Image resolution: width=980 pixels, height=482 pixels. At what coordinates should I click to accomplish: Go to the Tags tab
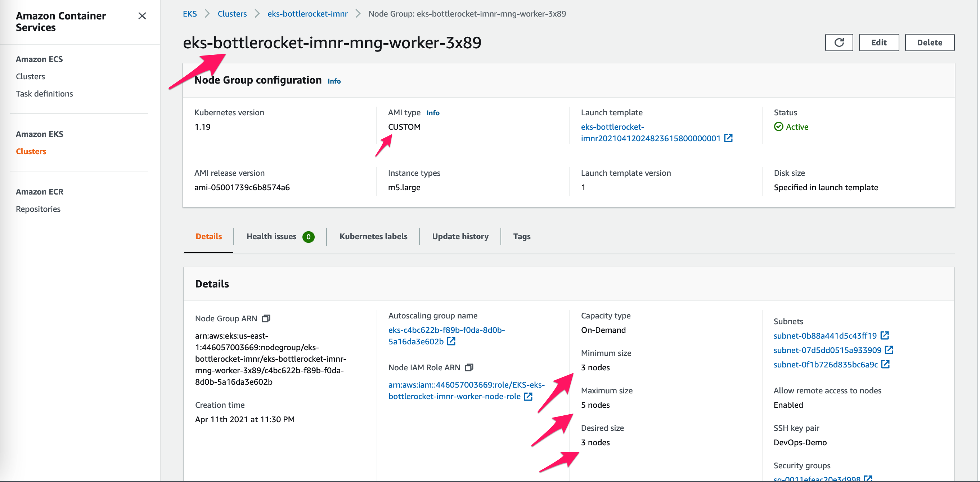(522, 236)
